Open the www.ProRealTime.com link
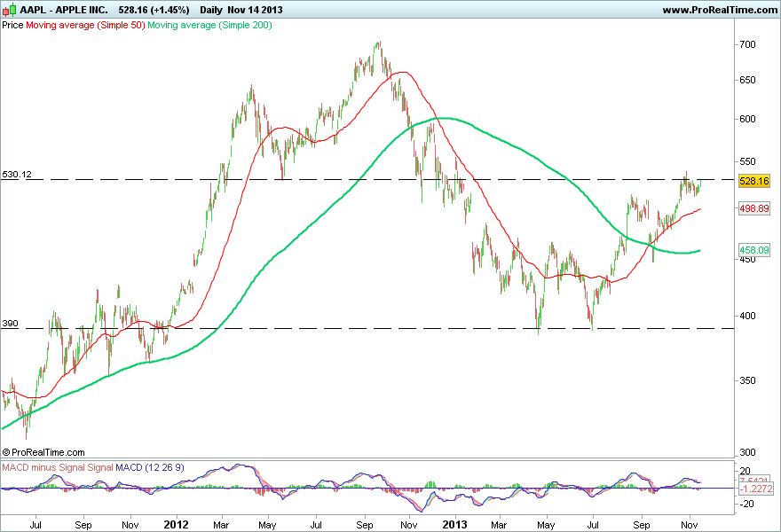781x532 pixels. [x=720, y=10]
